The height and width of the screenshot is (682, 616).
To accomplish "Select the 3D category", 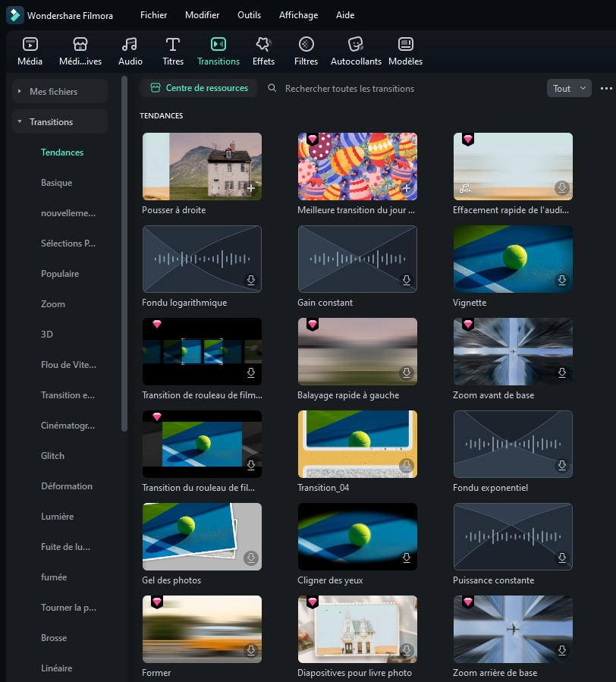I will click(47, 334).
